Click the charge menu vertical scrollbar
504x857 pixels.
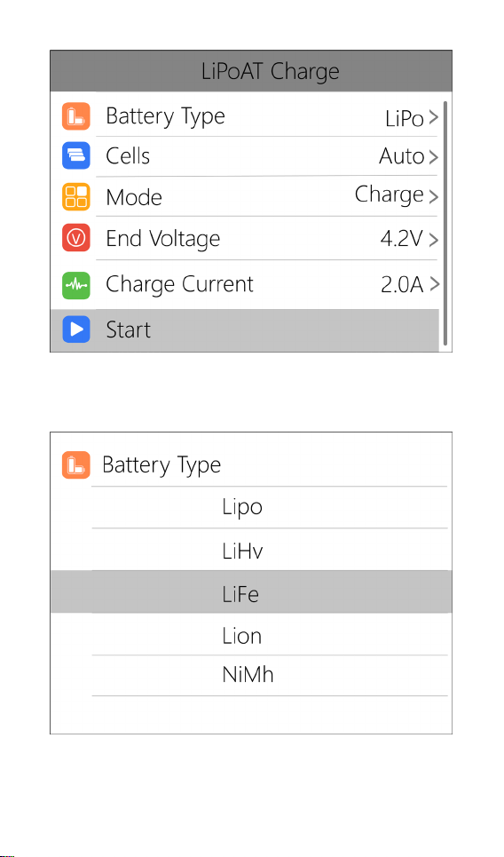tap(445, 223)
